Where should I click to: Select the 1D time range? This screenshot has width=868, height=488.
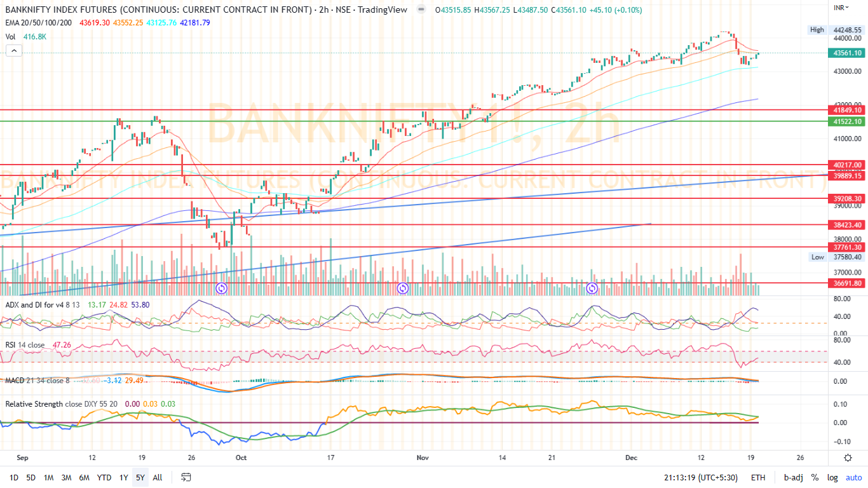[x=13, y=477]
